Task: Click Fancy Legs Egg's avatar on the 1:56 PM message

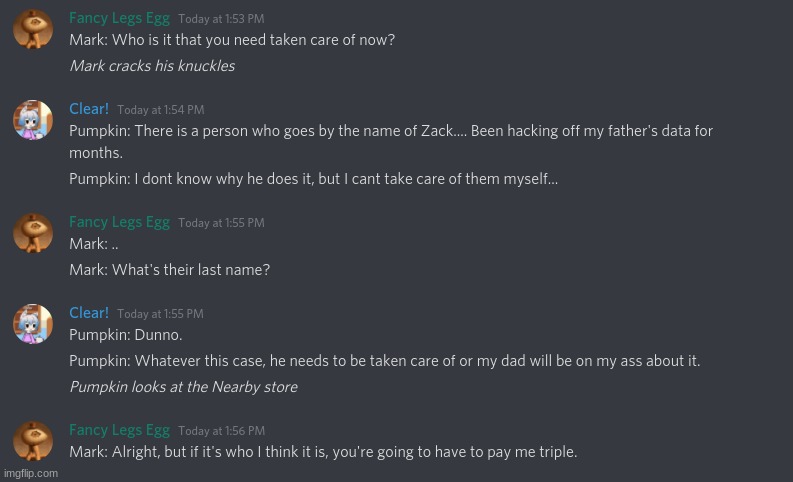Action: pos(33,441)
